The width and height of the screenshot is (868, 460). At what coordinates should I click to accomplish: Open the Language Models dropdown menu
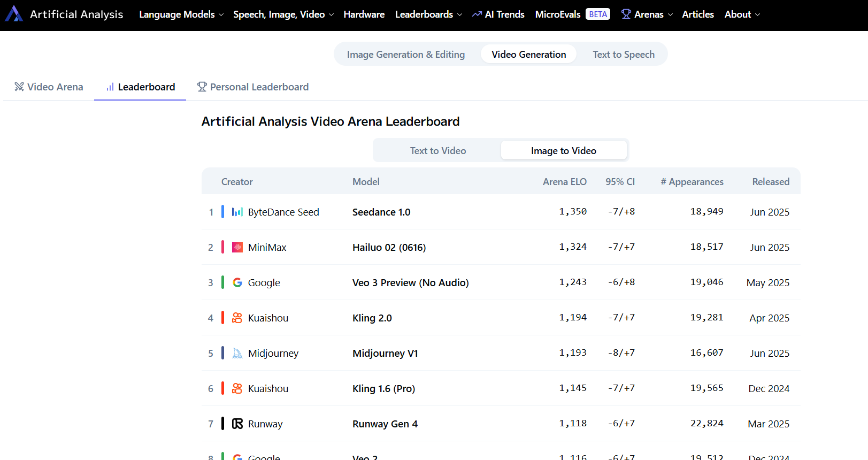[181, 14]
